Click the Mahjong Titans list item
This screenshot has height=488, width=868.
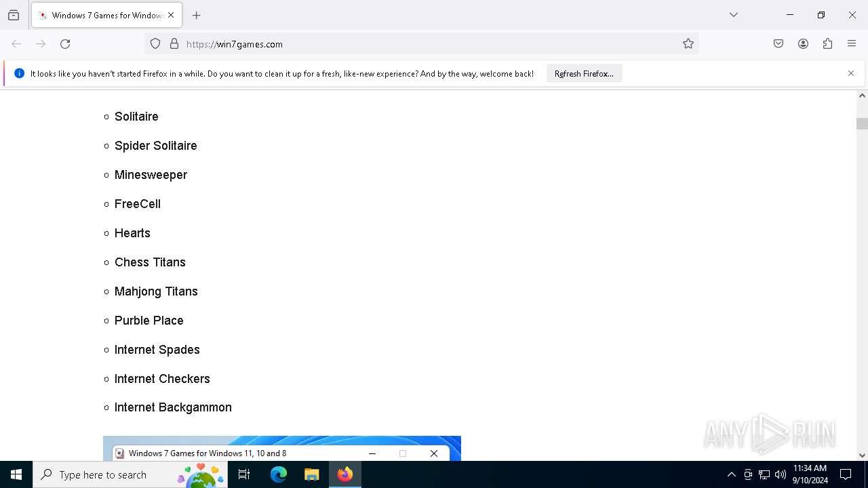tap(156, 291)
